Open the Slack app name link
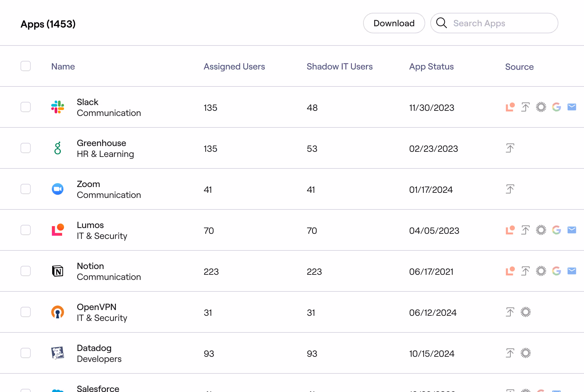Image resolution: width=584 pixels, height=392 pixels. [x=87, y=102]
